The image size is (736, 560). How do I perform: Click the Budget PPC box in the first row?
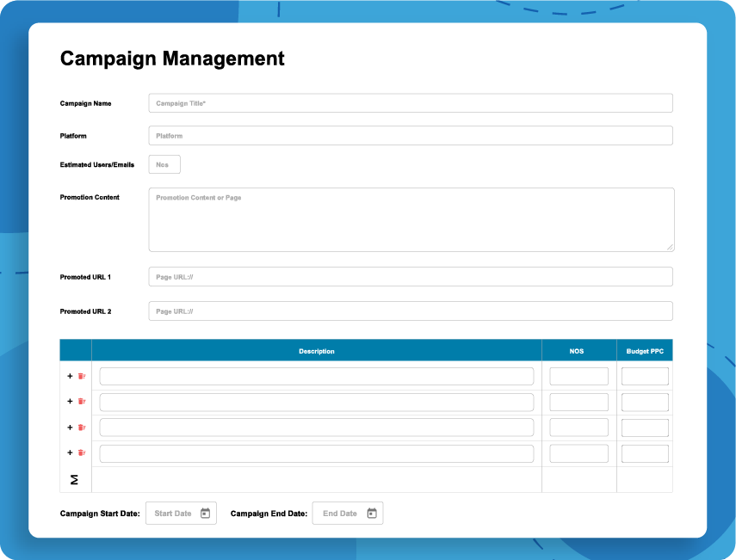tap(645, 376)
